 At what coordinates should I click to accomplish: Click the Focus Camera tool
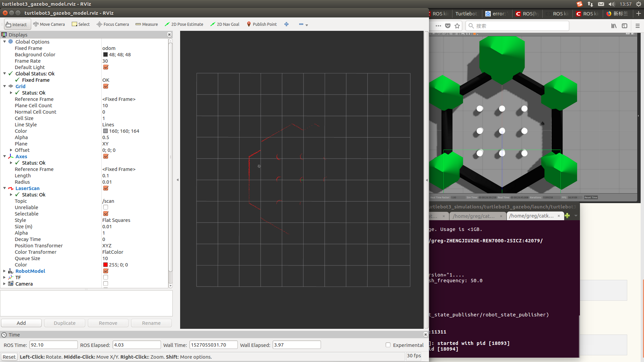point(112,24)
